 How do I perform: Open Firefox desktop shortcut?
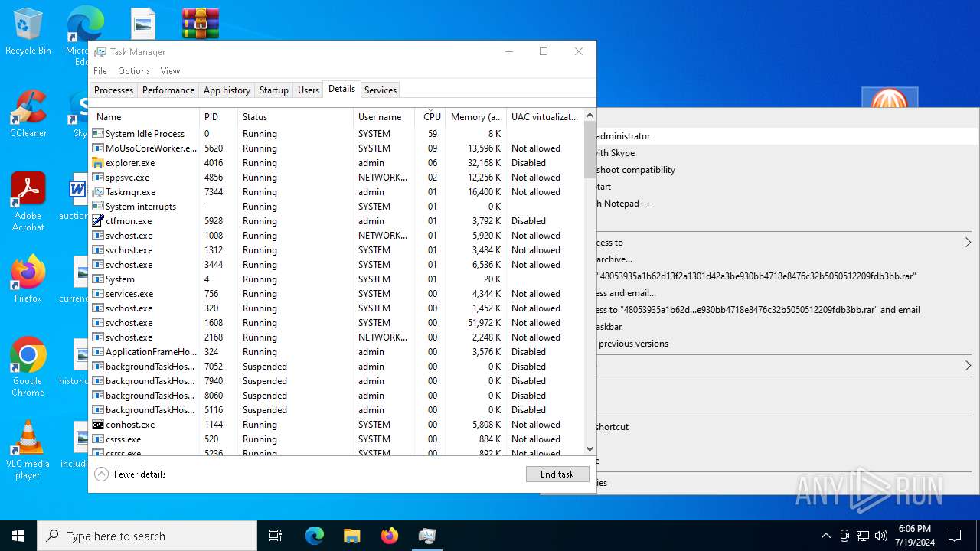(x=28, y=279)
